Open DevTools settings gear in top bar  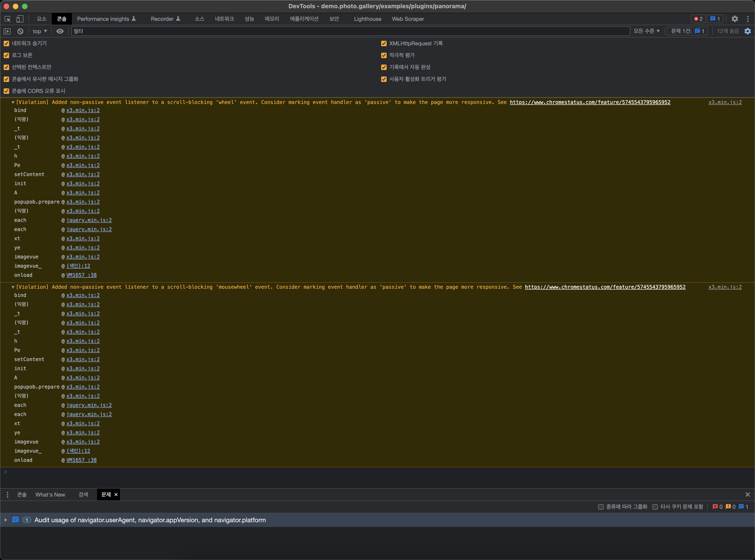[735, 19]
